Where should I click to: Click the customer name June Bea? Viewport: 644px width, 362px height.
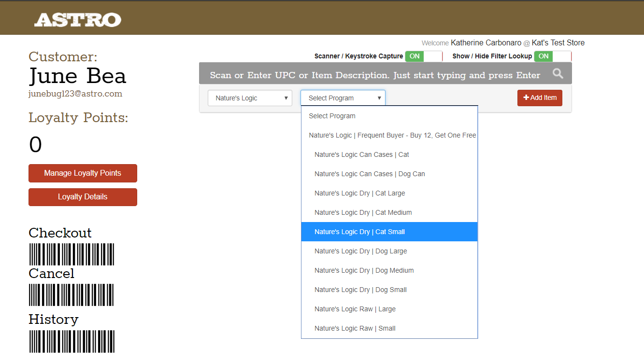pyautogui.click(x=77, y=76)
